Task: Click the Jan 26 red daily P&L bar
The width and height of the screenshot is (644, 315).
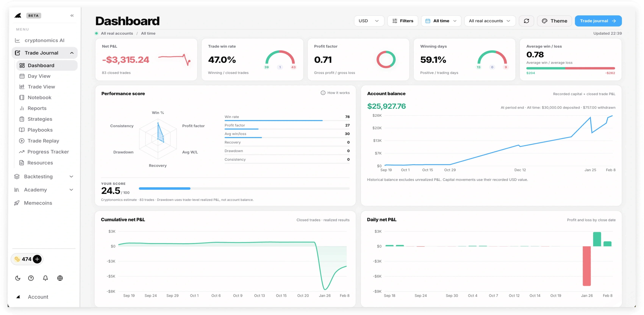Action: pos(586,266)
